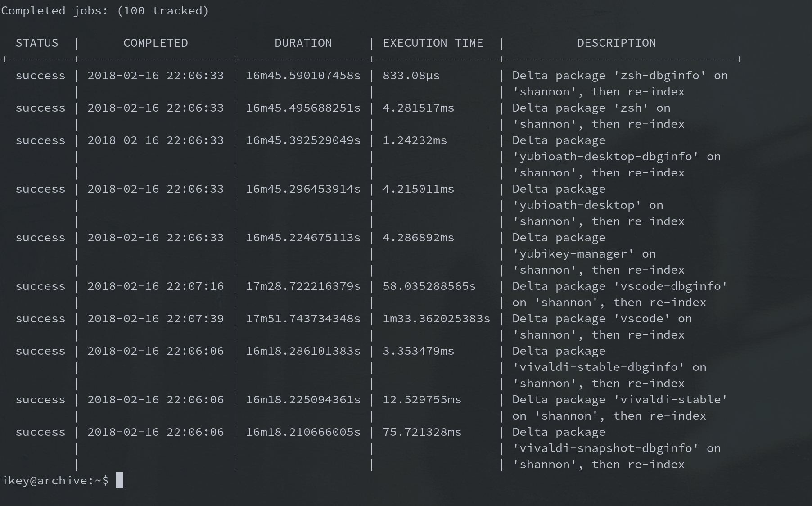812x506 pixels.
Task: Click 'yubioath-desktop-dbginfo' description text
Action: click(606, 156)
